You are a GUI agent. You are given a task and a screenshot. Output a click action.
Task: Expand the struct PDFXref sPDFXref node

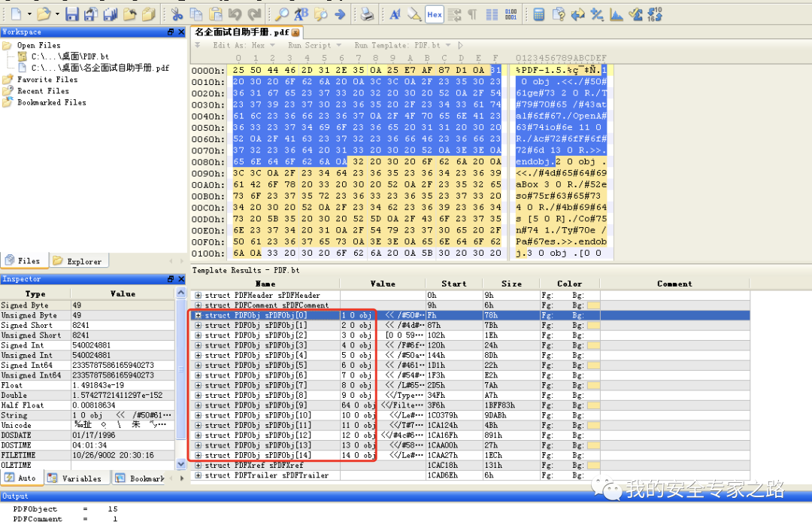(x=197, y=465)
